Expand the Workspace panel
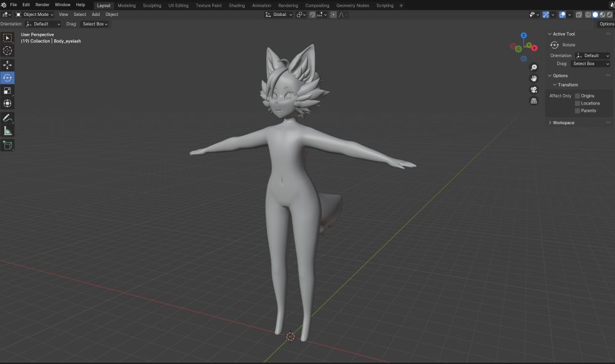 point(563,123)
